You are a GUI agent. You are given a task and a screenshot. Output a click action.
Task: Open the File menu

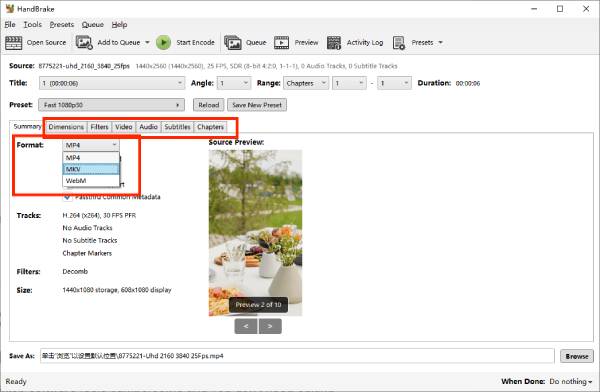coord(10,24)
